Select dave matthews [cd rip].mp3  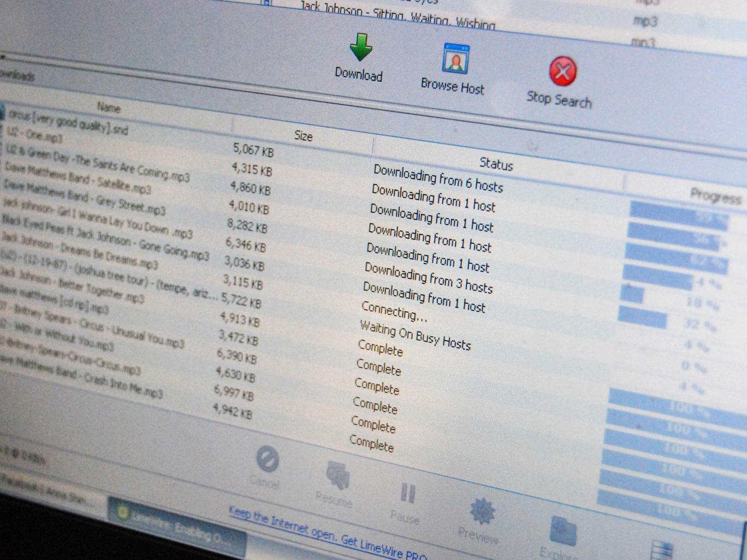[x=54, y=298]
